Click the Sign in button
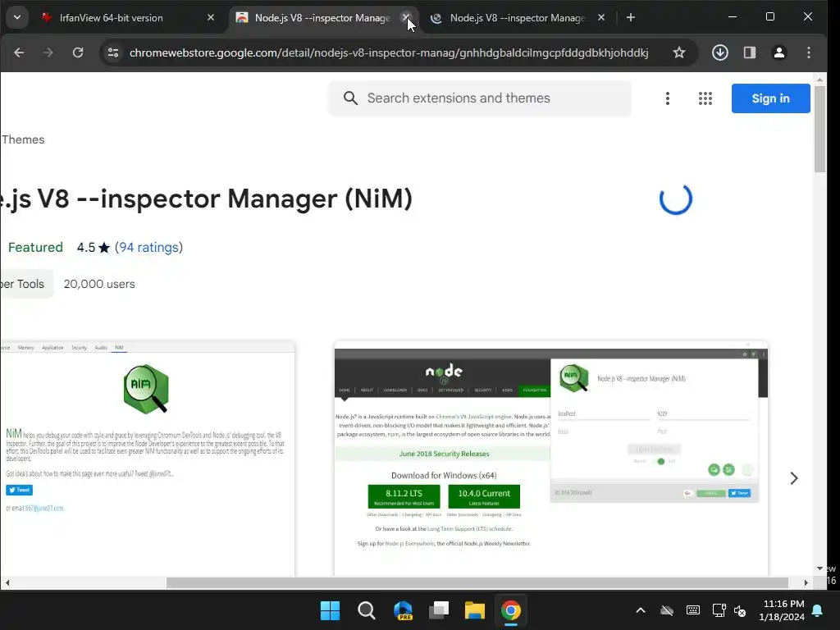The height and width of the screenshot is (630, 840). (770, 98)
